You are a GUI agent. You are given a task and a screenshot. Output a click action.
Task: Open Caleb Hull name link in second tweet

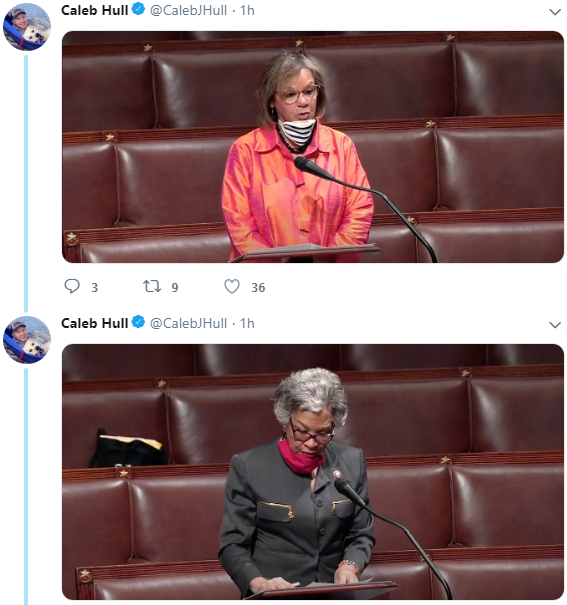coord(94,323)
